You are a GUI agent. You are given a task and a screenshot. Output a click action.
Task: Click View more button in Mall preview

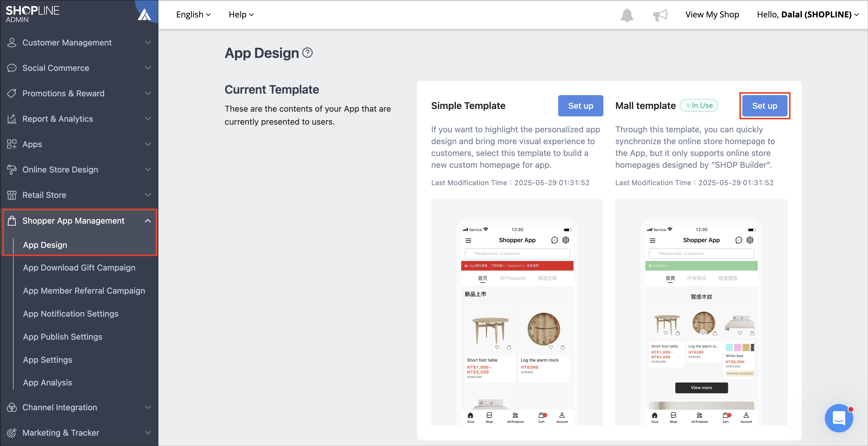click(x=701, y=388)
